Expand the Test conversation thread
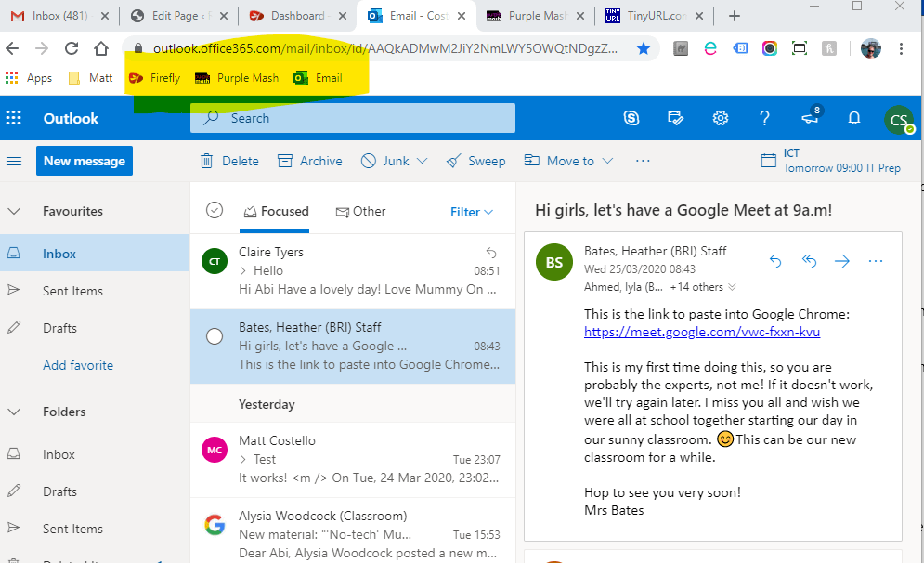 [242, 459]
